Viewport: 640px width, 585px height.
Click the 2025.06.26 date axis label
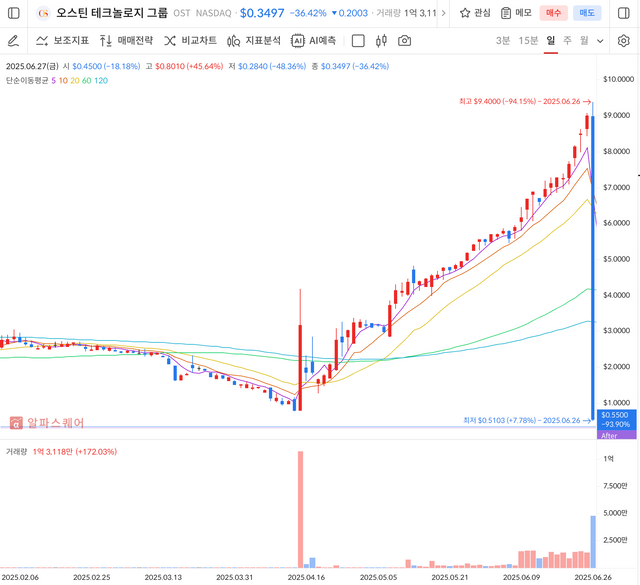coord(593,577)
